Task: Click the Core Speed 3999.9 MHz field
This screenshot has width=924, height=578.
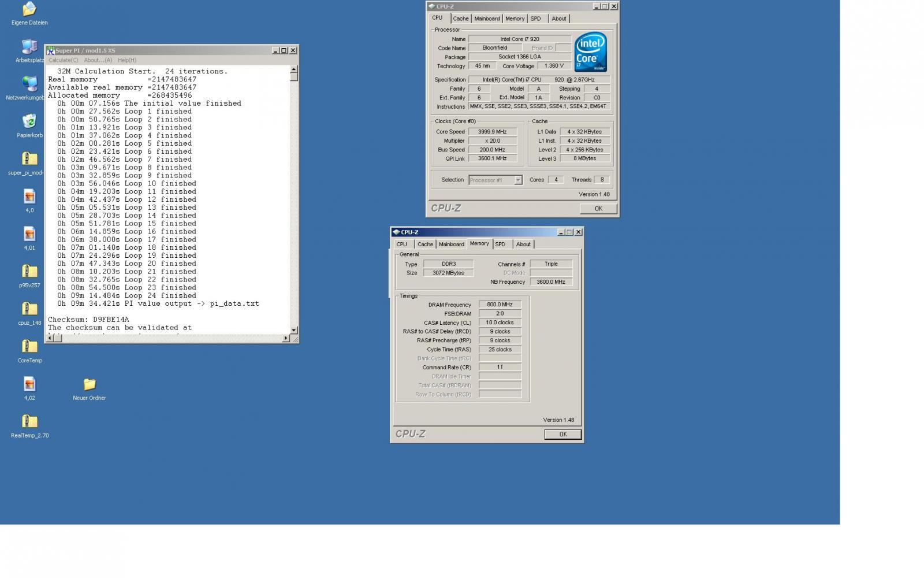Action: 493,132
